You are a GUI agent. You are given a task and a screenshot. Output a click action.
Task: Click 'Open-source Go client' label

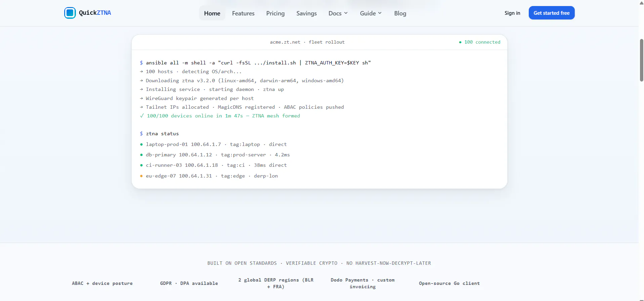tap(449, 283)
